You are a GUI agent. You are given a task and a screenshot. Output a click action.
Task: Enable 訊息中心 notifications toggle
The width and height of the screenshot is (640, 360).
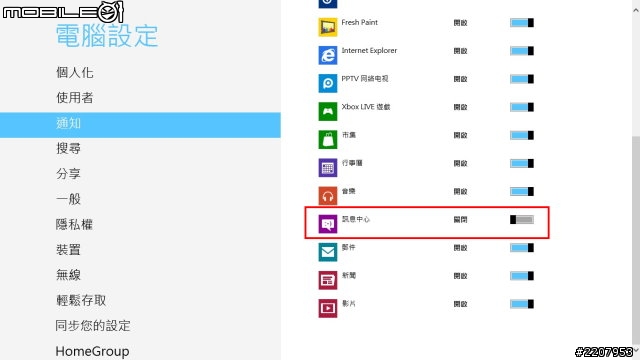[522, 220]
